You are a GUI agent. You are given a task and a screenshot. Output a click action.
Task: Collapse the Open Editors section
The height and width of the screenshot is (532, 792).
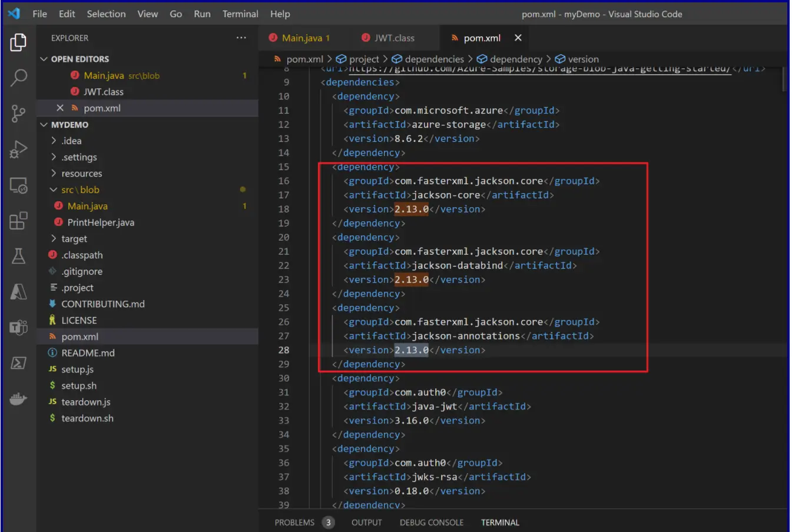tap(44, 59)
